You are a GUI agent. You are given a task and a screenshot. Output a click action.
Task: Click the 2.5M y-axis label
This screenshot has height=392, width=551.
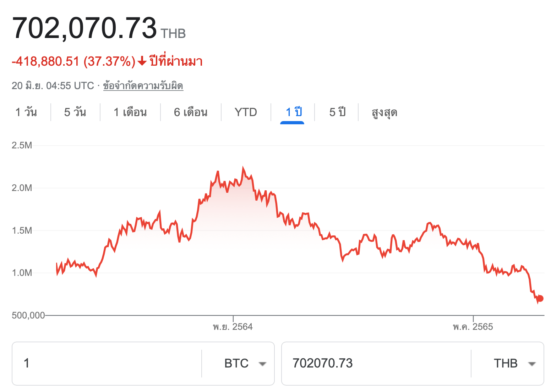pos(22,145)
